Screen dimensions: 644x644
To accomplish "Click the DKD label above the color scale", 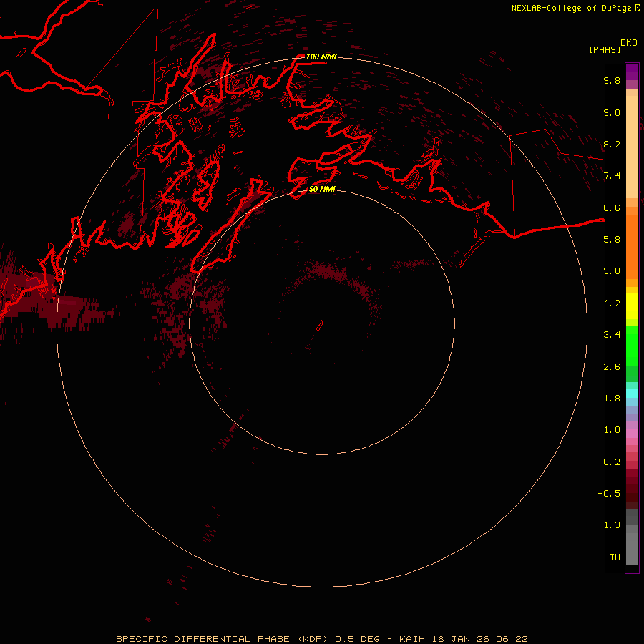I will pos(629,43).
